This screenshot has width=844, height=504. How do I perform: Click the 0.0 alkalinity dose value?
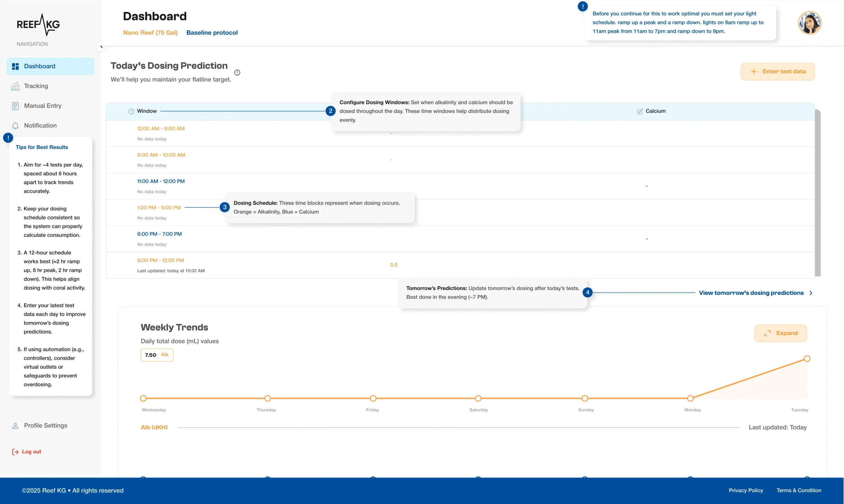[394, 265]
